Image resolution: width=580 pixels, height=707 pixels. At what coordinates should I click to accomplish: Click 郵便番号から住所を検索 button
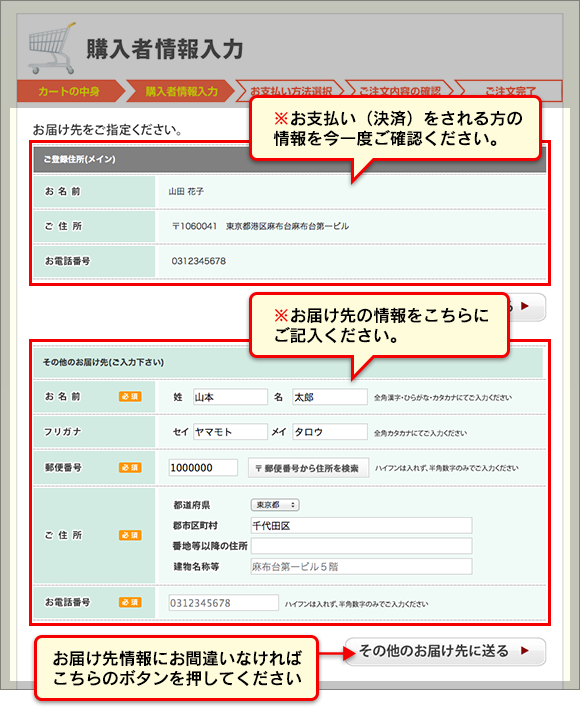coord(308,468)
